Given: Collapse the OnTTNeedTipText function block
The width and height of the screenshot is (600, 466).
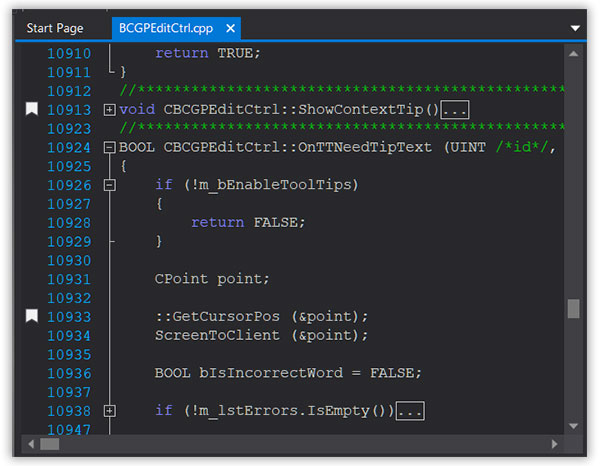Looking at the screenshot, I should [109, 147].
